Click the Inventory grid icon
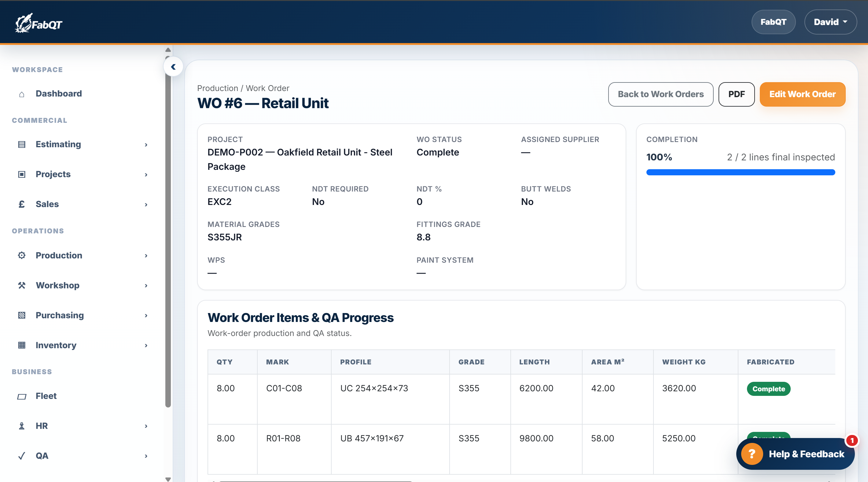The width and height of the screenshot is (868, 482). pyautogui.click(x=22, y=345)
